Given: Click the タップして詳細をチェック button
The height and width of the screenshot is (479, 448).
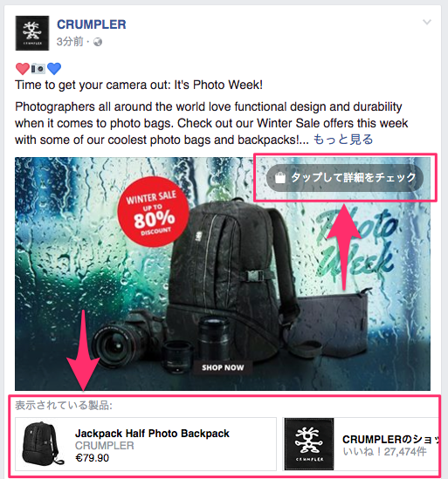Looking at the screenshot, I should click(345, 178).
